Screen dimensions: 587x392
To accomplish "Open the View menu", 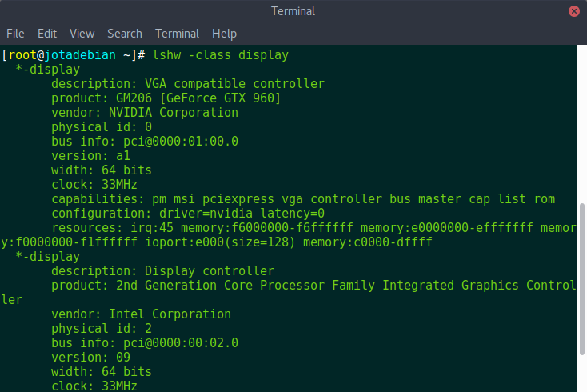I will pos(82,34).
